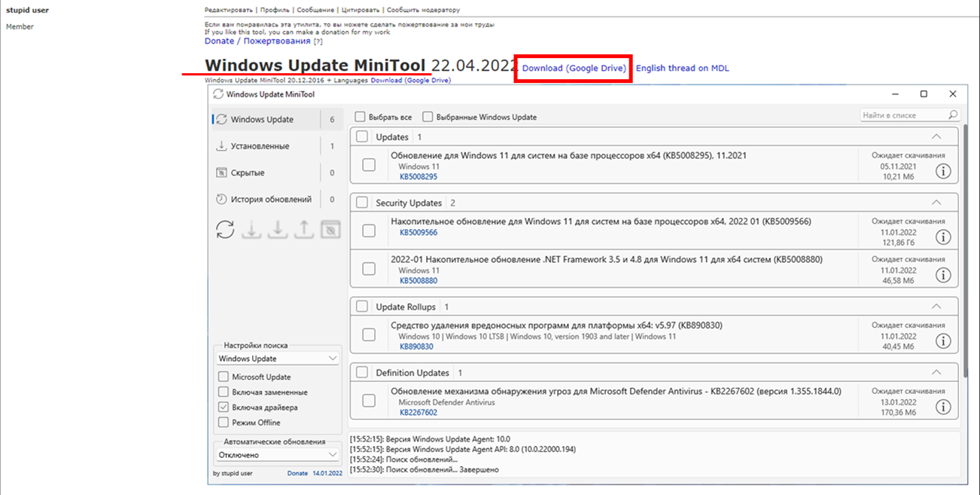Open the KB5008880 link
980x495 pixels.
(418, 280)
